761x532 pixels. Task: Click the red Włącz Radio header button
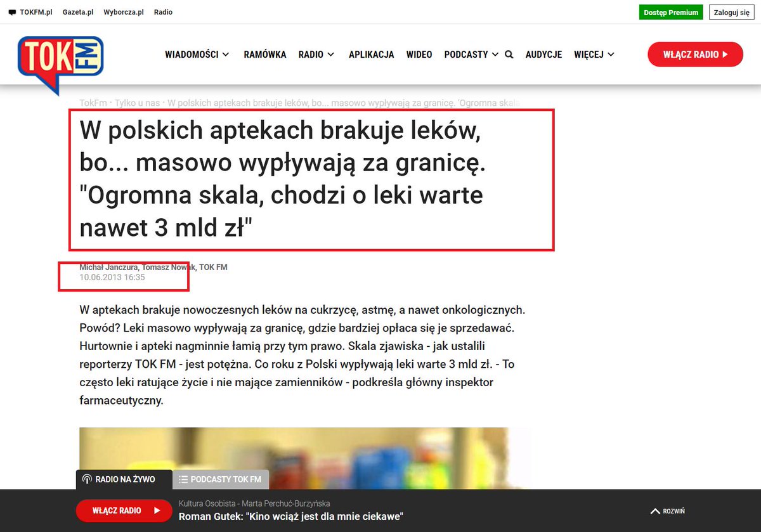pos(695,55)
